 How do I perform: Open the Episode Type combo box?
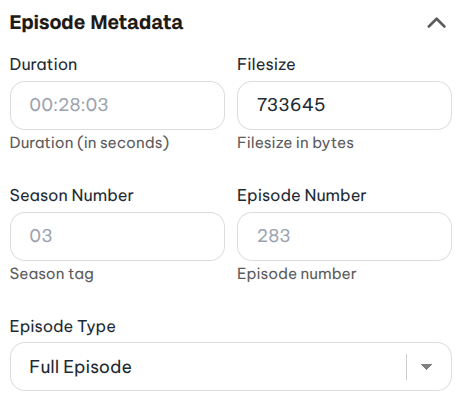(231, 367)
